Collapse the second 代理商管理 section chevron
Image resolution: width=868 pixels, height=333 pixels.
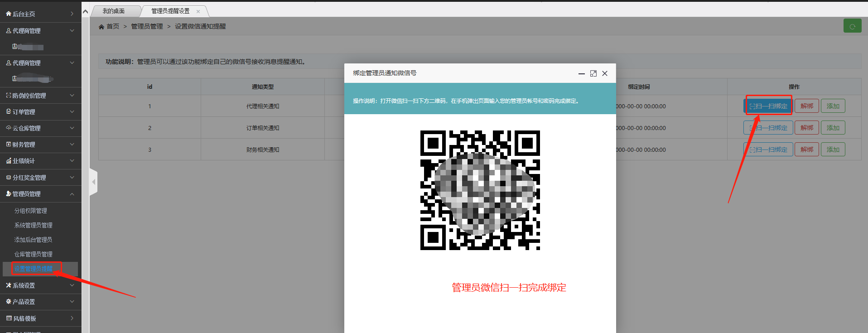[x=72, y=63]
